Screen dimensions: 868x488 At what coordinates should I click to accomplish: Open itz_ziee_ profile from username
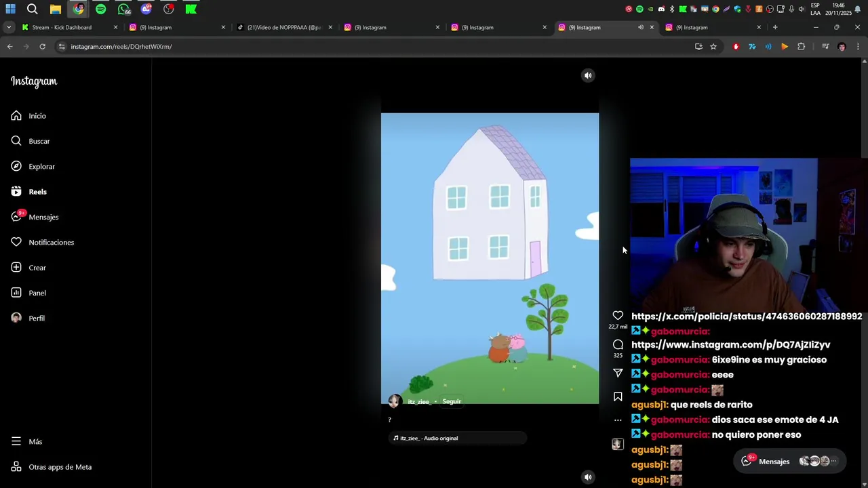(419, 401)
